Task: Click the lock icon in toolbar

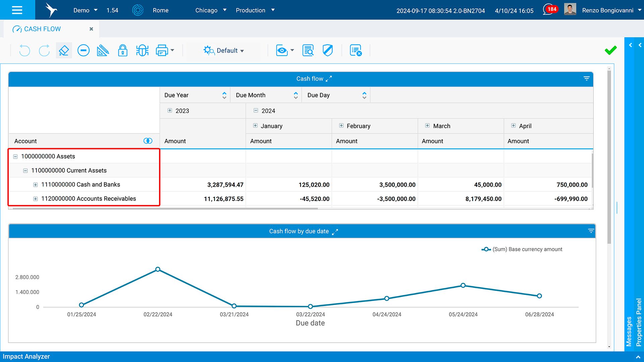Action: click(x=122, y=51)
